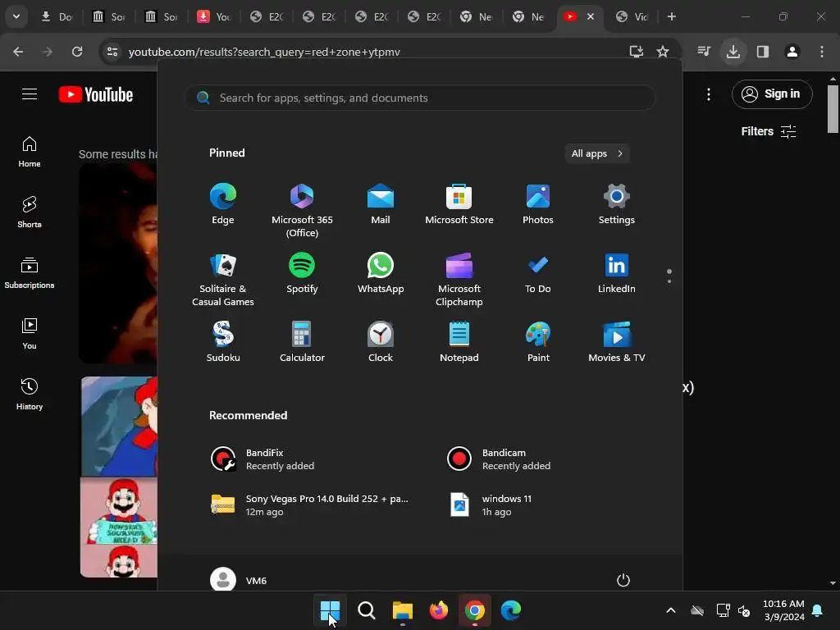Click the Start menu power button
840x630 pixels.
(x=623, y=580)
